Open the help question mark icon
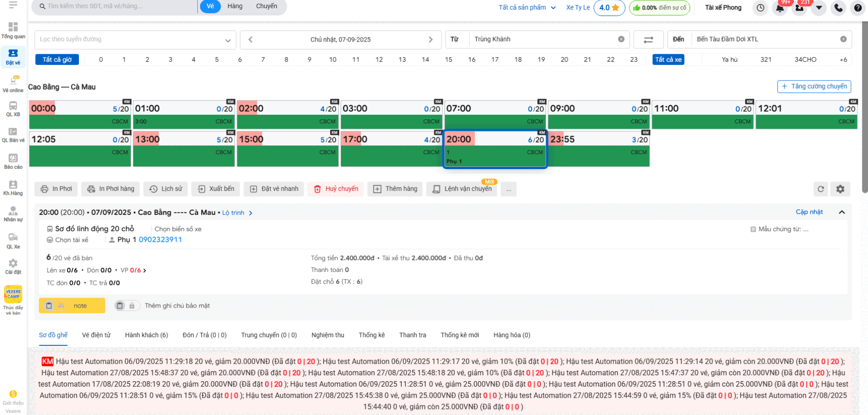 (858, 8)
